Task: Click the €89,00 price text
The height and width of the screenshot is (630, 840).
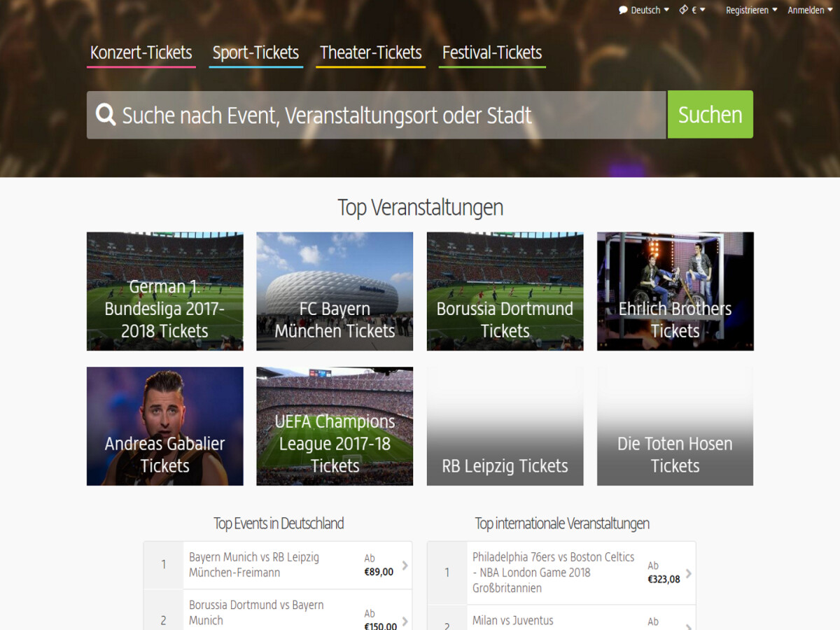Action: (x=379, y=572)
